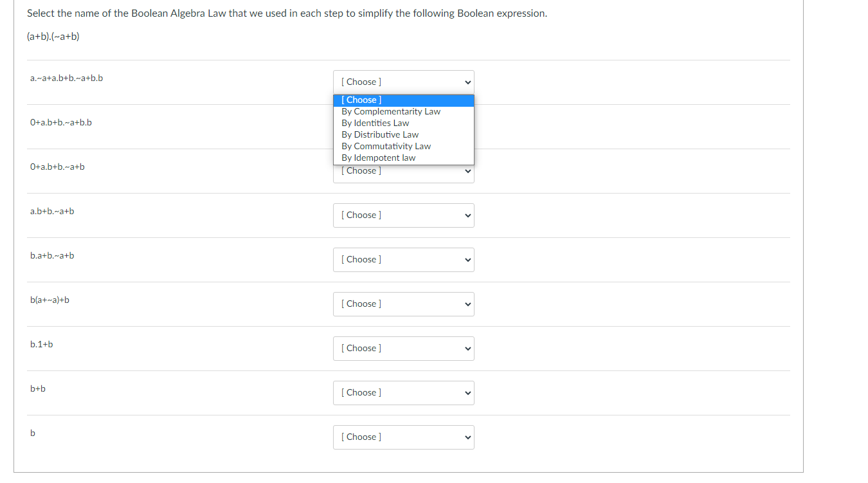Click the question prompt about Boolean Algebra Law
The image size is (868, 483).
[287, 13]
